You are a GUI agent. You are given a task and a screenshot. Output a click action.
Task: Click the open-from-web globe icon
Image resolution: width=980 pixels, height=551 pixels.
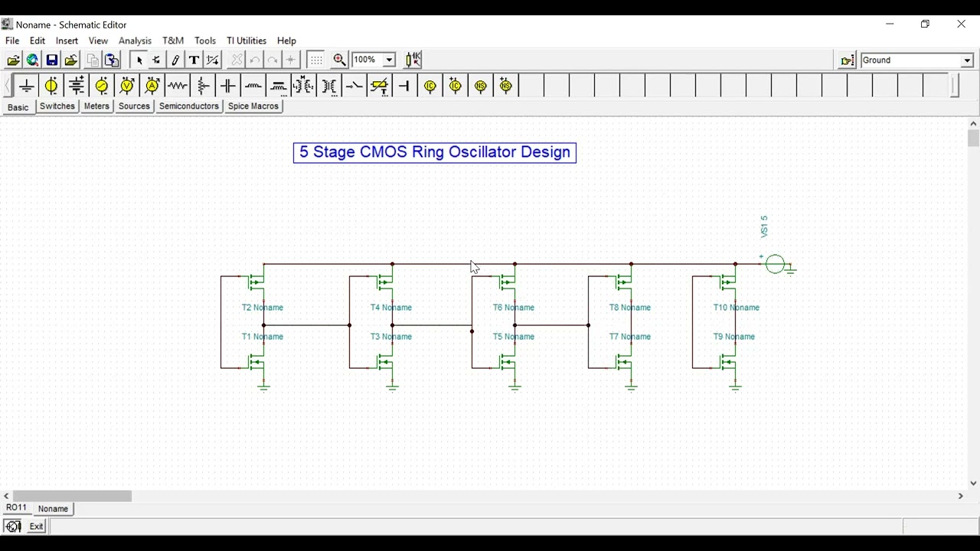pos(33,60)
